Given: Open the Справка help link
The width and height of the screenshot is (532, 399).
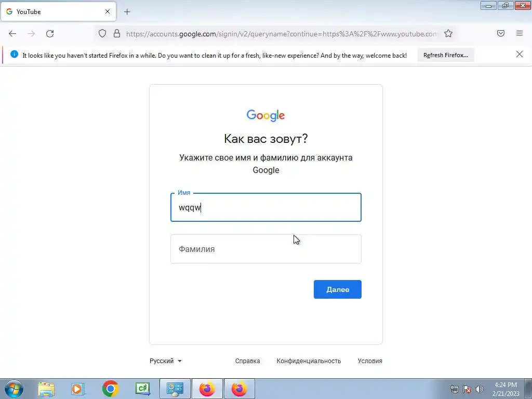Looking at the screenshot, I should point(247,361).
